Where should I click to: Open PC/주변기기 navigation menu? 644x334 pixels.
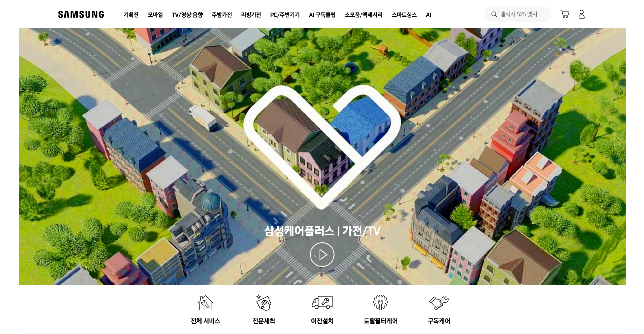[x=285, y=15]
